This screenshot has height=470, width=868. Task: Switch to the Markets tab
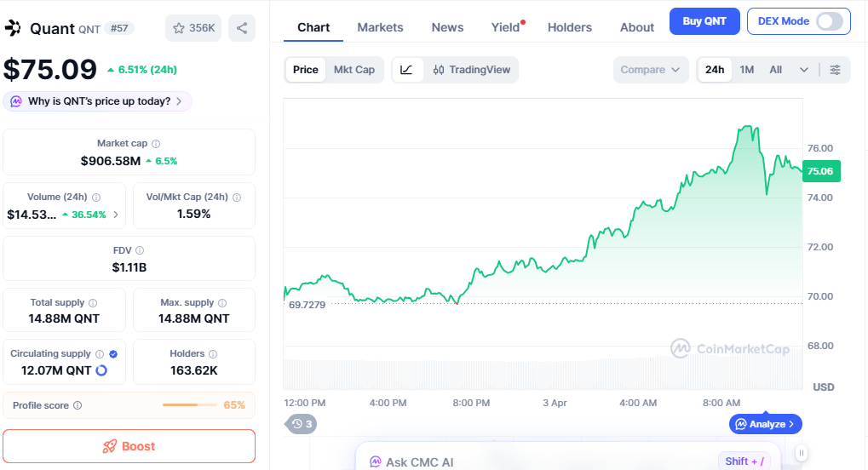point(380,27)
